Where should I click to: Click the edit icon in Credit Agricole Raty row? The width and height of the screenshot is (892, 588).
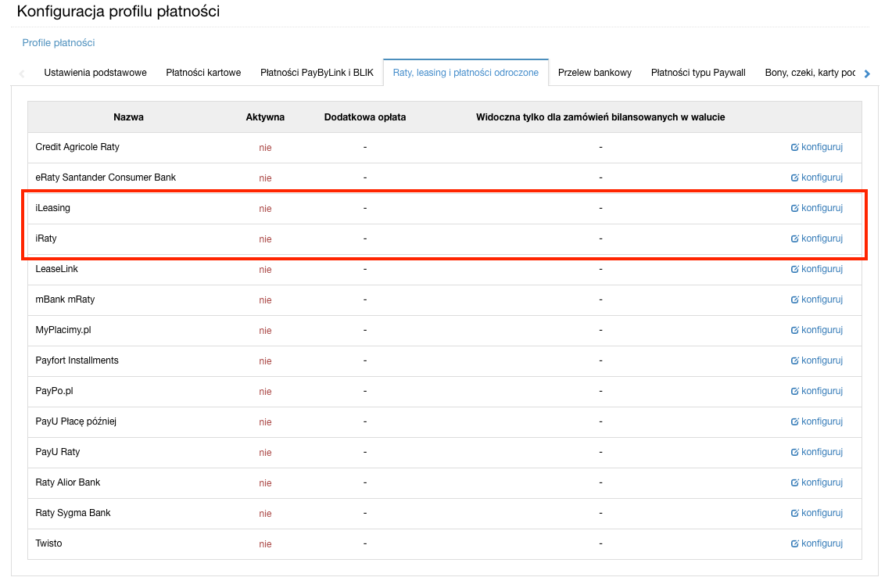794,147
